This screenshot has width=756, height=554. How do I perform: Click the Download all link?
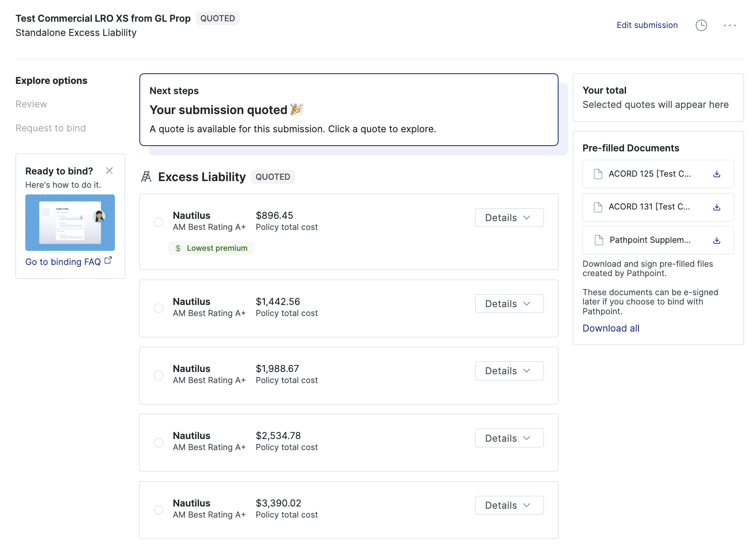(610, 328)
